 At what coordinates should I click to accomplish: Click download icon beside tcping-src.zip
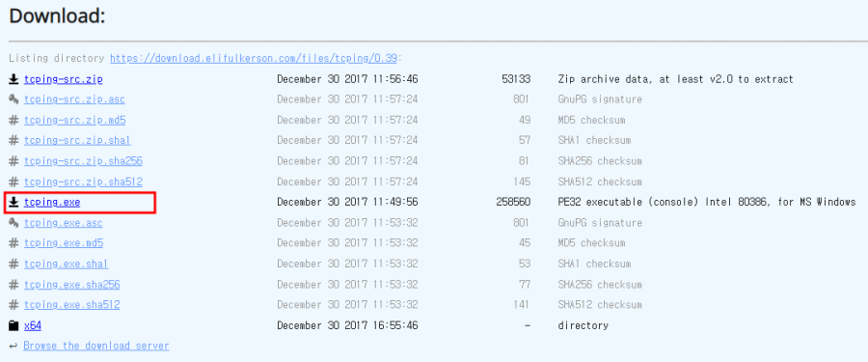coord(14,79)
